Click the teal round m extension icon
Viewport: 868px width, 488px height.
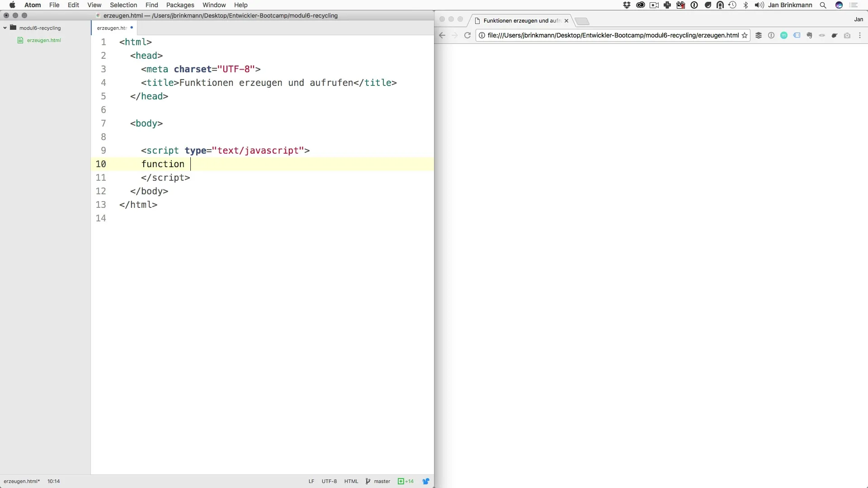784,35
